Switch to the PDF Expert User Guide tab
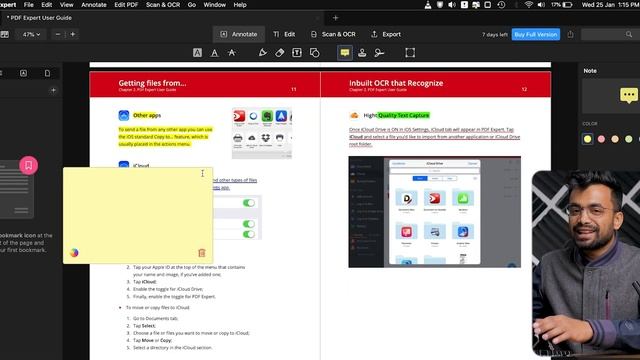 [x=162, y=18]
